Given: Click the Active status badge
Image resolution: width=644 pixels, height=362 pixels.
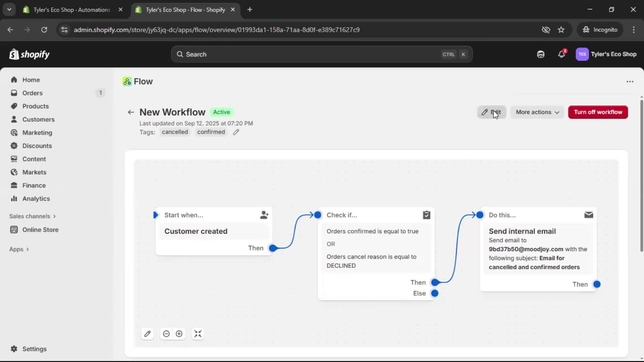Looking at the screenshot, I should (221, 112).
